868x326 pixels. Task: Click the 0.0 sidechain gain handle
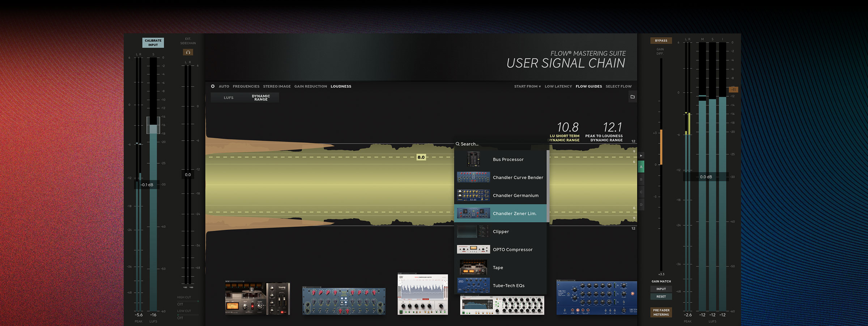pyautogui.click(x=188, y=175)
